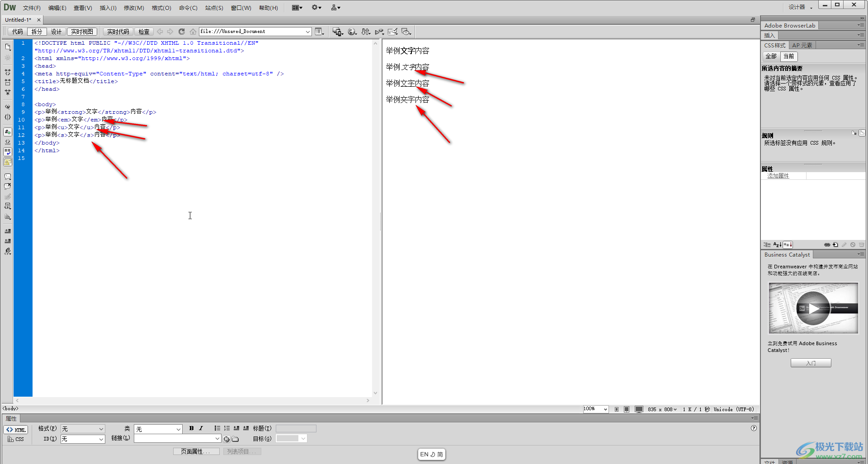This screenshot has width=868, height=464.
Task: Toggle the 实时视图 (Live View) button
Action: (x=82, y=32)
